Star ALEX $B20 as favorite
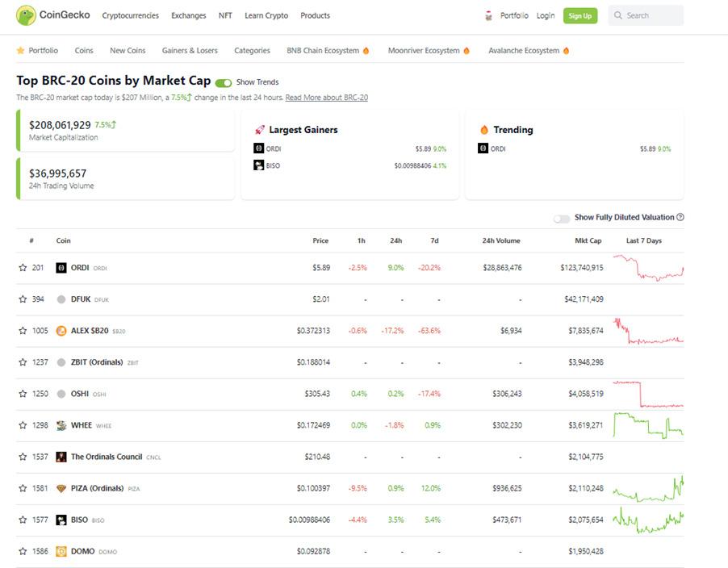The width and height of the screenshot is (728, 568). (x=23, y=331)
